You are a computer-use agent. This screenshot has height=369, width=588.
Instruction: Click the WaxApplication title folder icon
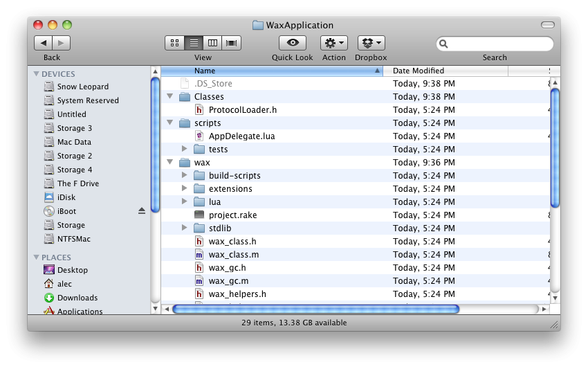257,25
